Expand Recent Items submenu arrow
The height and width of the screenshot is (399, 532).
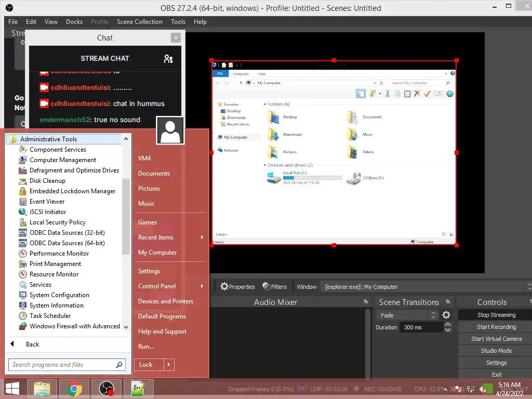[x=202, y=237]
